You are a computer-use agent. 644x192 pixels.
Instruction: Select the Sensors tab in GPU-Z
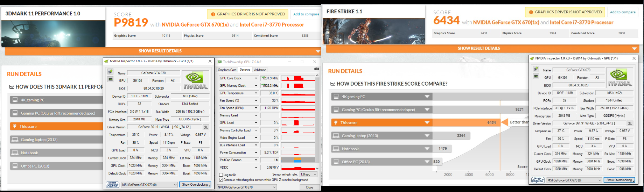245,70
